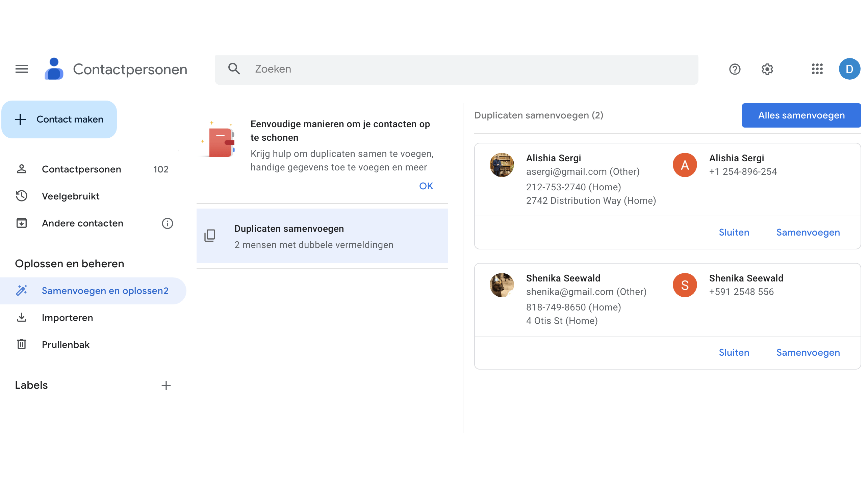Select the Duplicaten samenvoegen card
The image size is (868, 488).
point(322,236)
